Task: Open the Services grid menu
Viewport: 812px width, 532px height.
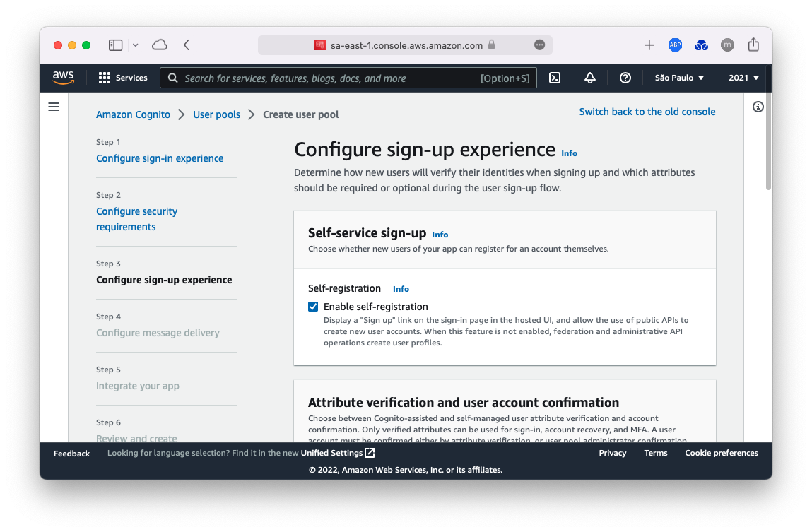Action: (x=105, y=78)
